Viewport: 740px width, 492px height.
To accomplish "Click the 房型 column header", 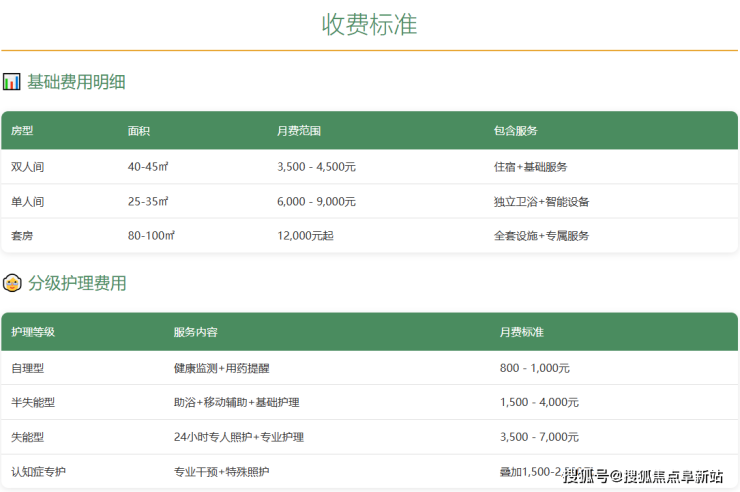I will point(22,131).
